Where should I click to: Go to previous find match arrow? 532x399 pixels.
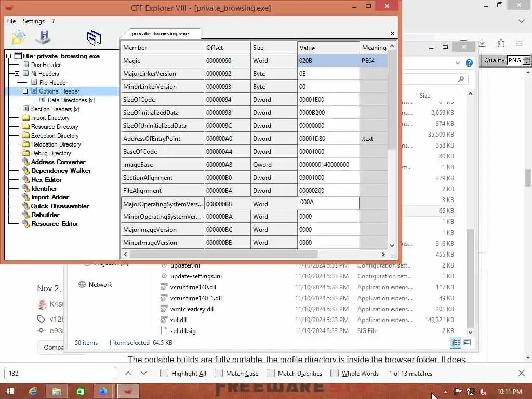[128, 373]
